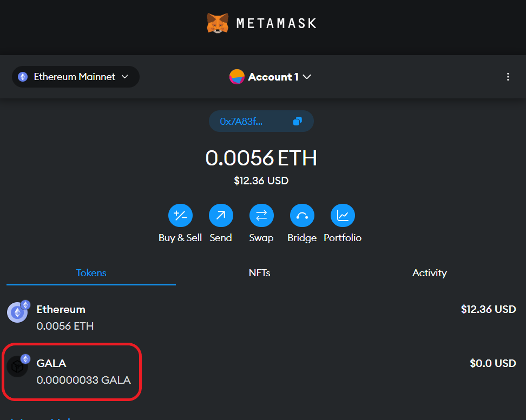Click the Ethereum network icon in the network selector
Image resolution: width=526 pixels, height=420 pixels.
pyautogui.click(x=23, y=77)
